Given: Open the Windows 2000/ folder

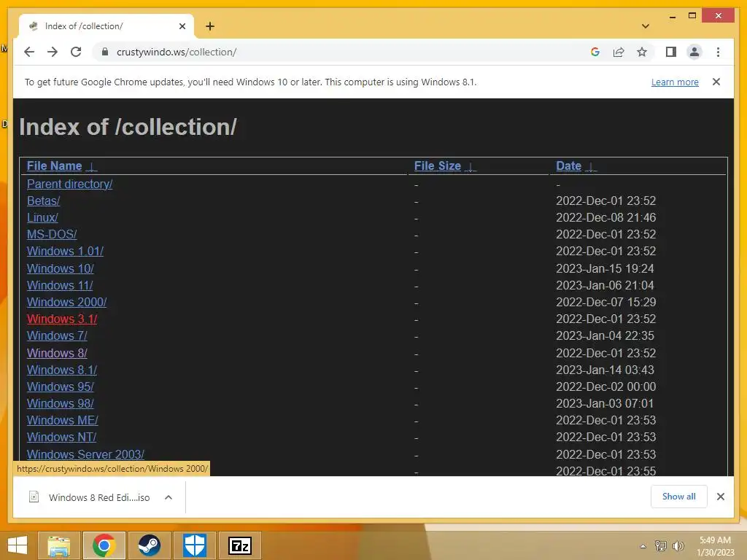Looking at the screenshot, I should coord(66,302).
